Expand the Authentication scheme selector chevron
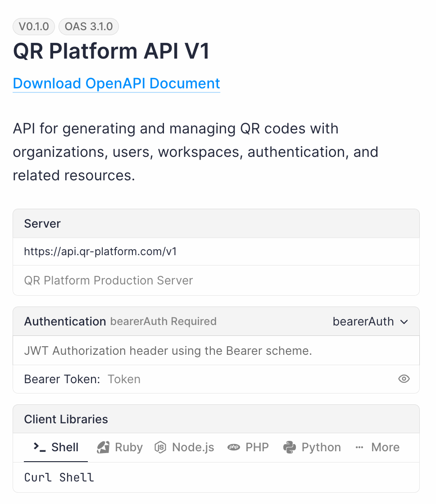This screenshot has height=504, width=436. [404, 322]
